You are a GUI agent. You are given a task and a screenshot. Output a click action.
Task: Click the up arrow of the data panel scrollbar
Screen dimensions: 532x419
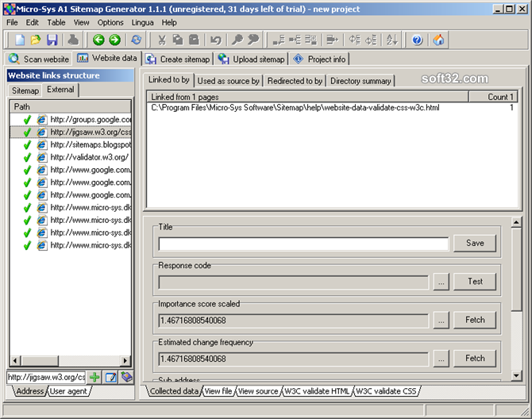pyautogui.click(x=516, y=223)
